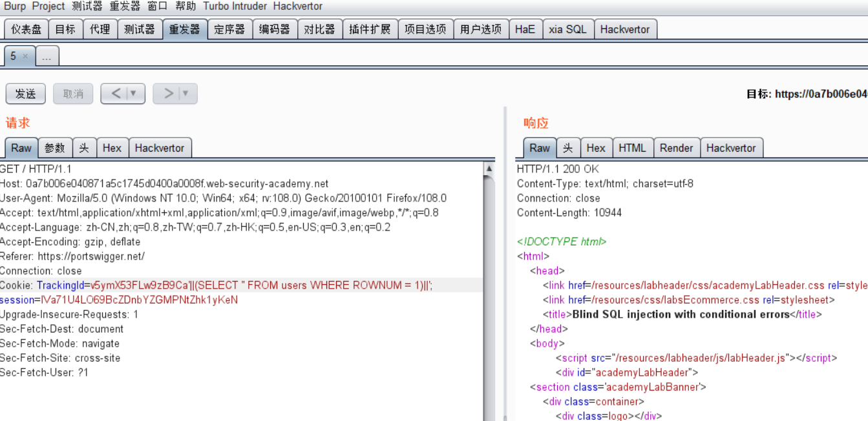The width and height of the screenshot is (868, 421).
Task: Select the request Raw tab
Action: click(x=21, y=148)
